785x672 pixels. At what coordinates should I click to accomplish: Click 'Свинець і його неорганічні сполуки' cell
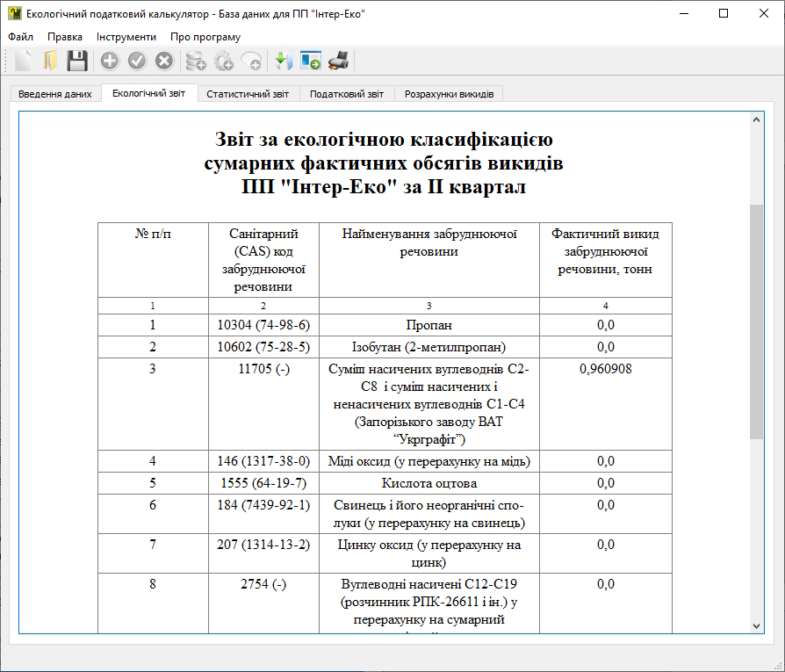point(429,514)
